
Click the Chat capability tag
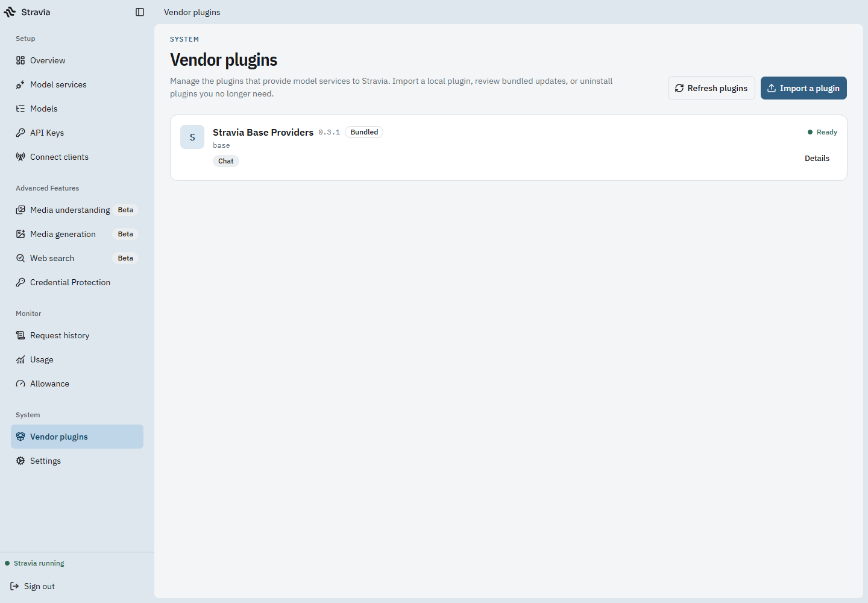225,161
